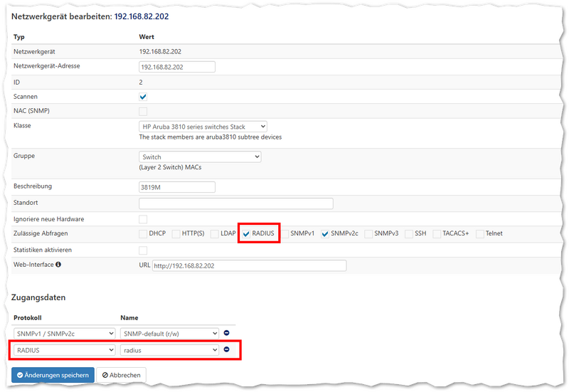Check Ignoriere neue Hardware
Image resolution: width=569 pixels, height=392 pixels.
(x=143, y=219)
